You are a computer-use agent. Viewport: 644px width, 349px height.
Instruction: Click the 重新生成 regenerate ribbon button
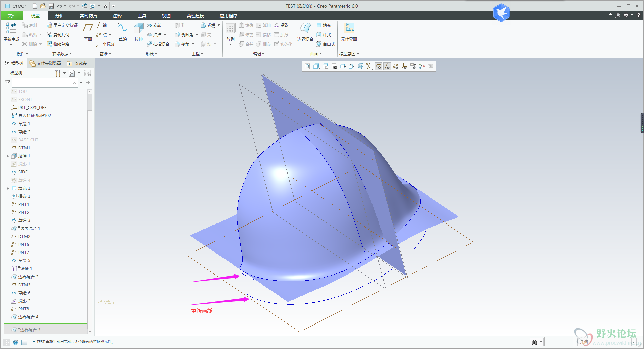click(11, 34)
